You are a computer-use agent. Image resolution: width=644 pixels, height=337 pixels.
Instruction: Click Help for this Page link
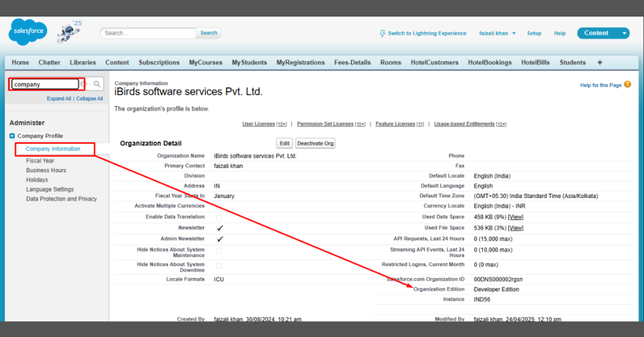(601, 86)
